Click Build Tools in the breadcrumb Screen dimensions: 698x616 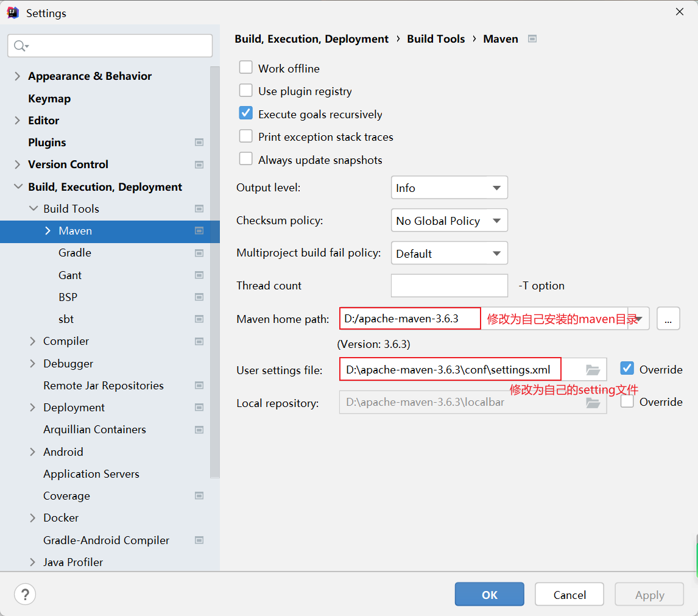tap(436, 39)
